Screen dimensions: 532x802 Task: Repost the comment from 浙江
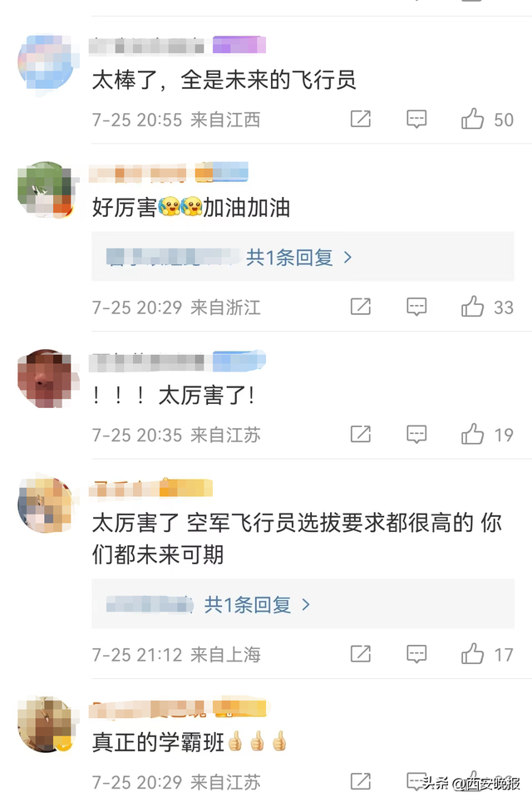pyautogui.click(x=361, y=307)
